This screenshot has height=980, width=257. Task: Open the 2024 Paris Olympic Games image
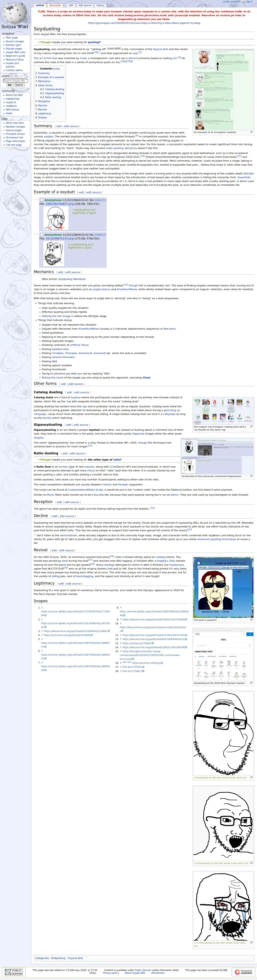(x=223, y=654)
